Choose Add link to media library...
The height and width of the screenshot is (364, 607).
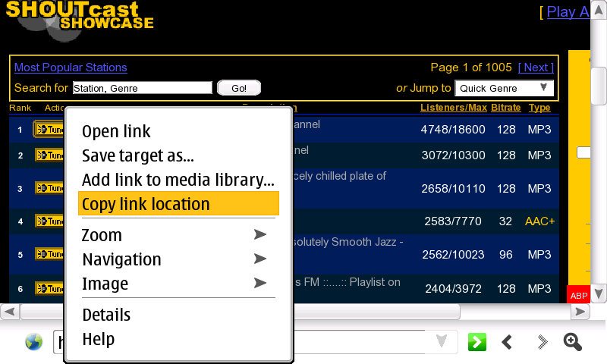(178, 180)
